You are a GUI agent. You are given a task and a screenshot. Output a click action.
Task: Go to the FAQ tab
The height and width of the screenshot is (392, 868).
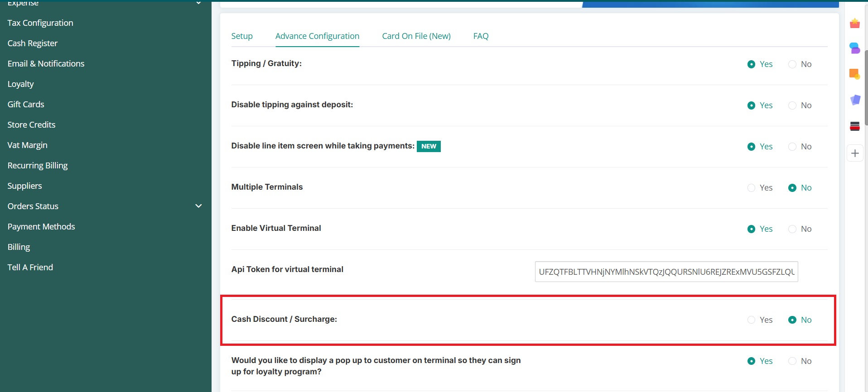tap(481, 36)
